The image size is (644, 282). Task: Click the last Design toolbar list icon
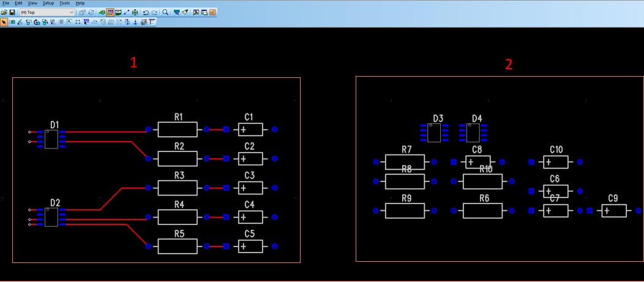[152, 22]
